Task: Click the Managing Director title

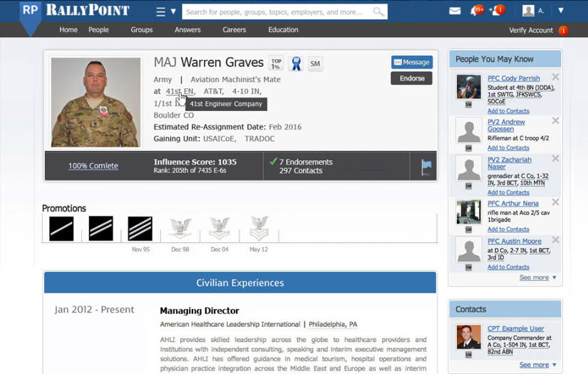Action: (200, 311)
